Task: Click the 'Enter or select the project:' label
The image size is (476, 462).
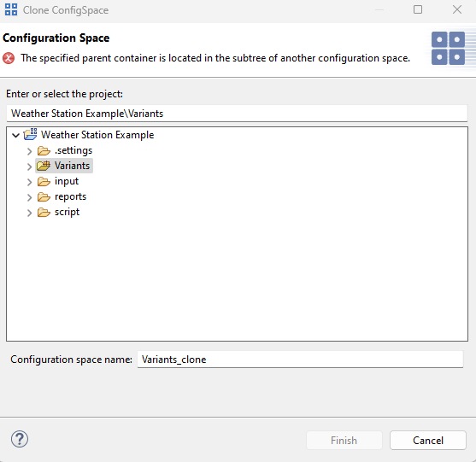Action: point(64,94)
